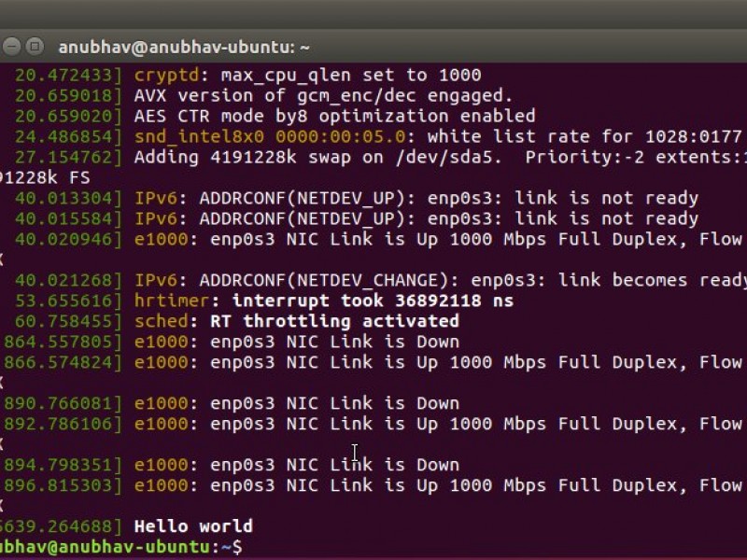The width and height of the screenshot is (747, 560).
Task: Click 'interrupt took 36892118 ns' text
Action: pyautogui.click(x=372, y=301)
